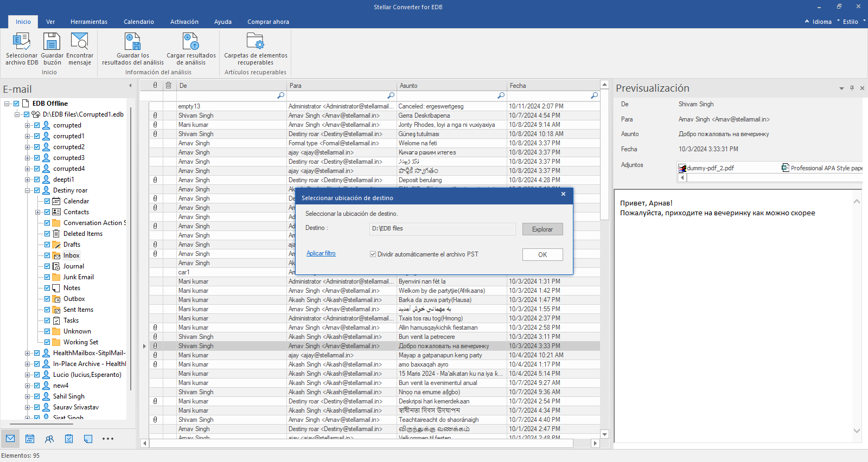Uncheck the Drafts folder checkbox
868x462 pixels.
coord(47,245)
